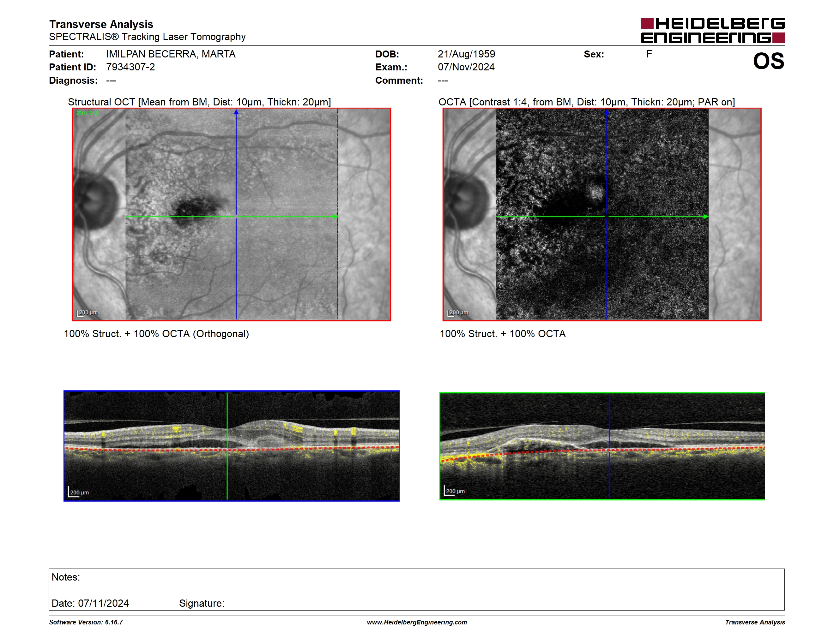This screenshot has height=644, width=834.
Task: Click 'SPECTRALIS® Tracking Laser Tomography' subtitle
Action: click(148, 37)
